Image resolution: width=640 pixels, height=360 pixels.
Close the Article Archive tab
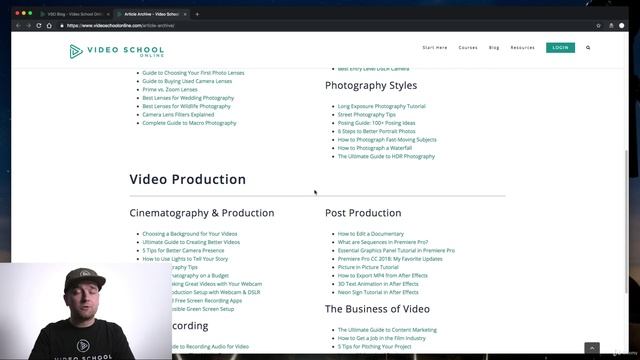[185, 14]
